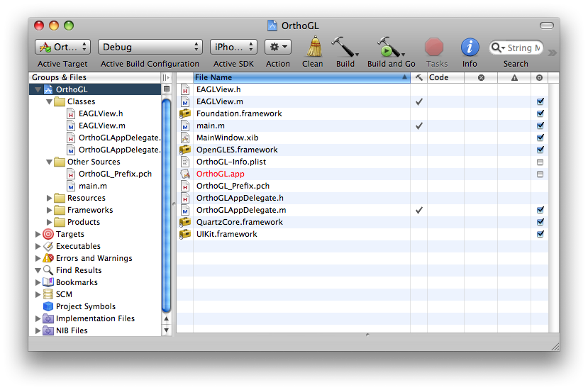The height and width of the screenshot is (390, 588).
Task: Select OrthoGLAppDelegate.h row in file list
Action: (x=362, y=198)
